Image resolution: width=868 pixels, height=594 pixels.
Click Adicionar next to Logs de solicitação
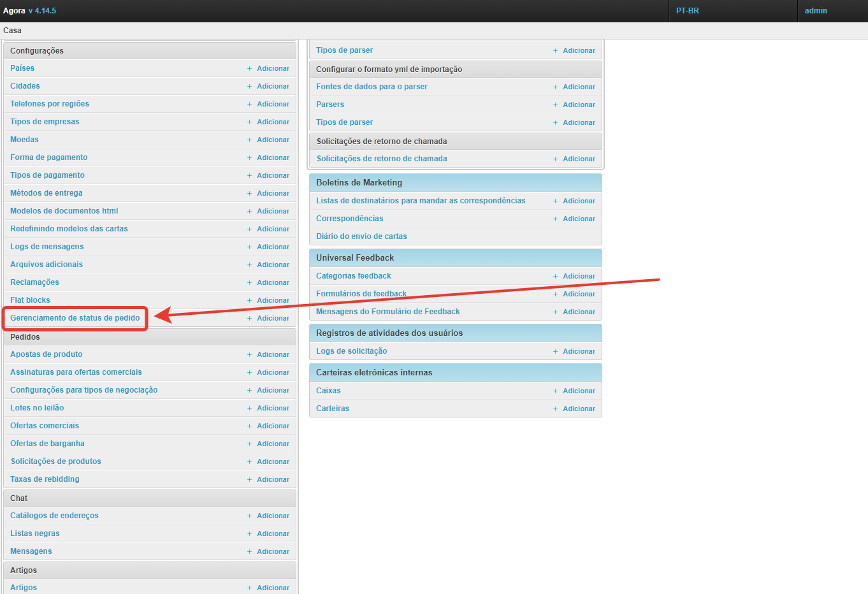click(x=578, y=351)
